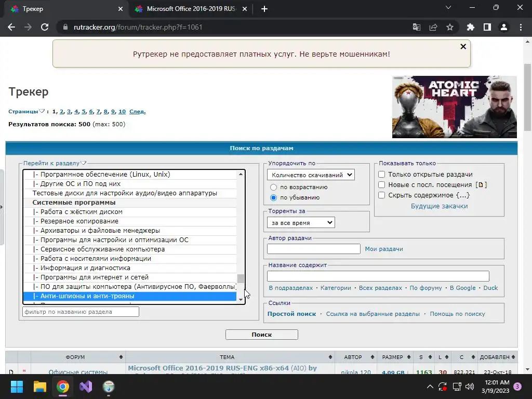Open the Atomic Heart banner
The width and height of the screenshot is (532, 399).
pyautogui.click(x=454, y=107)
